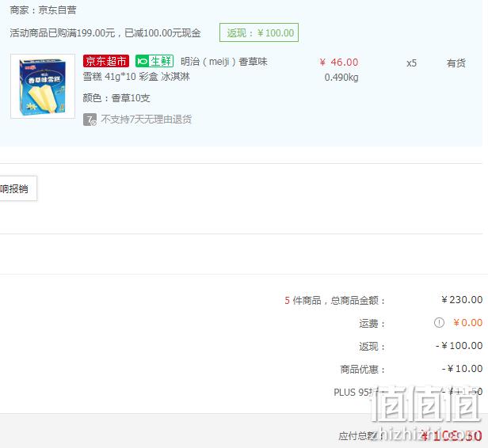
Task: Click the 京东超市 red badge
Action: [x=106, y=61]
